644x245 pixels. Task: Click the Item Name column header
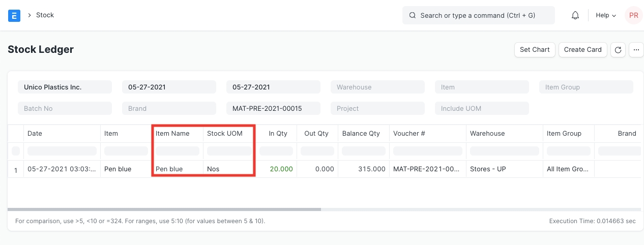[x=172, y=133]
